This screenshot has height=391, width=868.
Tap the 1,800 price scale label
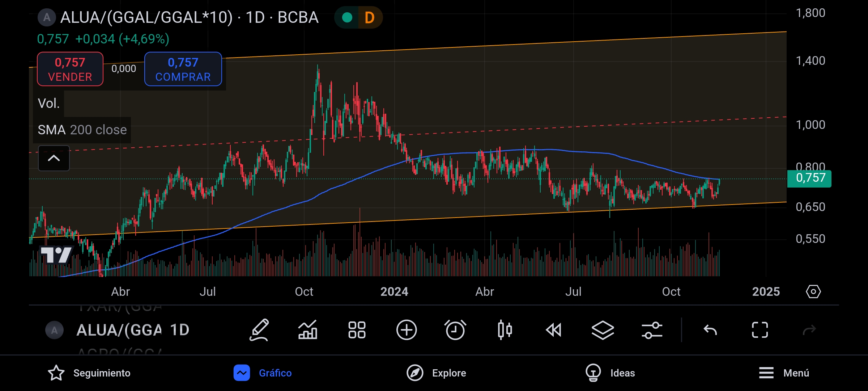coord(810,13)
